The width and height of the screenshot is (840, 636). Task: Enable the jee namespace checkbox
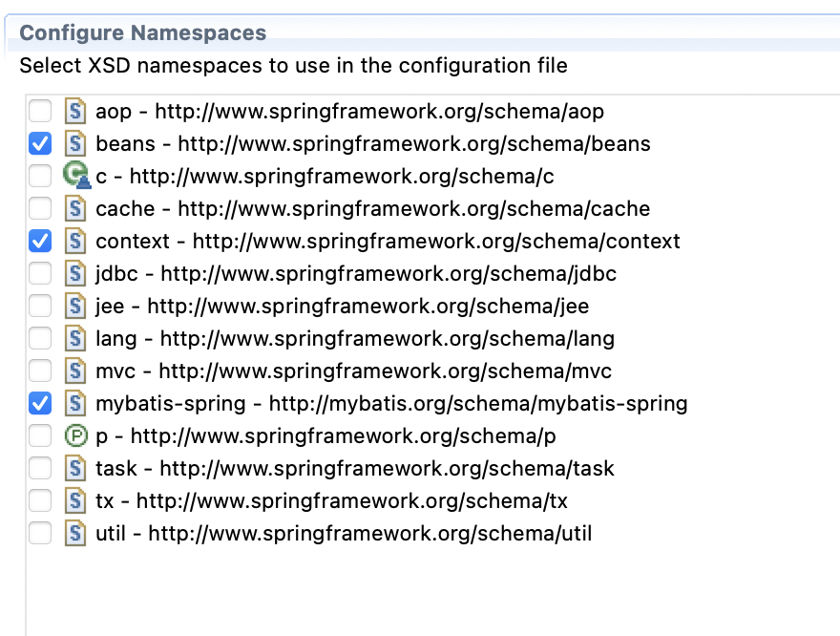pyautogui.click(x=40, y=306)
